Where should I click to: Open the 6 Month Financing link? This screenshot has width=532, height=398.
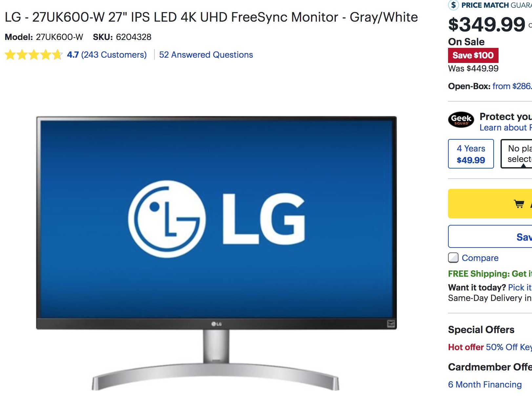(x=485, y=385)
